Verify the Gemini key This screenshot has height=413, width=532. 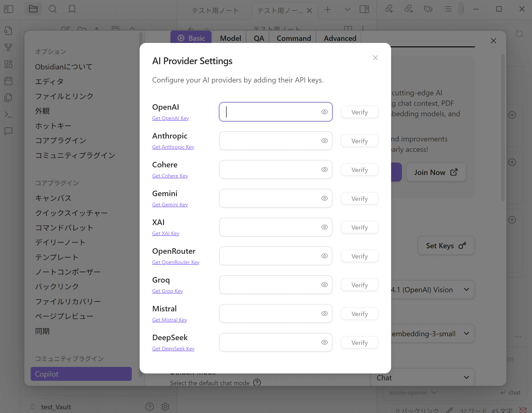click(x=360, y=199)
